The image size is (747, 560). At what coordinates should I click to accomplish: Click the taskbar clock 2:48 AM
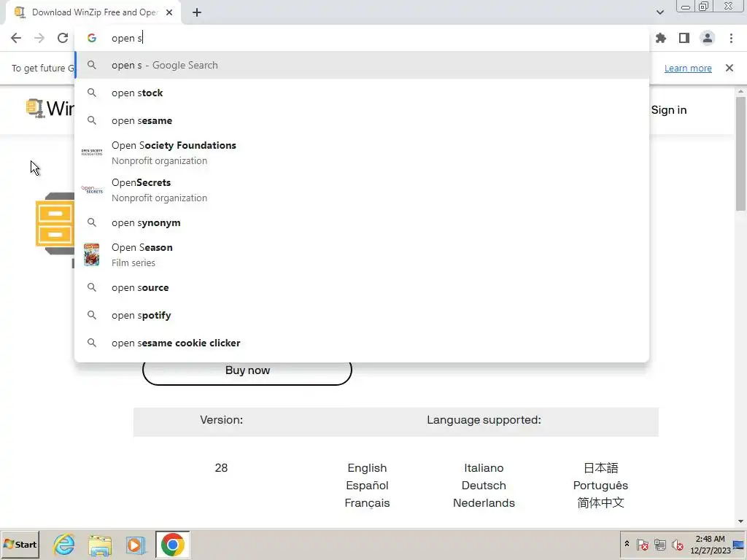pos(710,544)
